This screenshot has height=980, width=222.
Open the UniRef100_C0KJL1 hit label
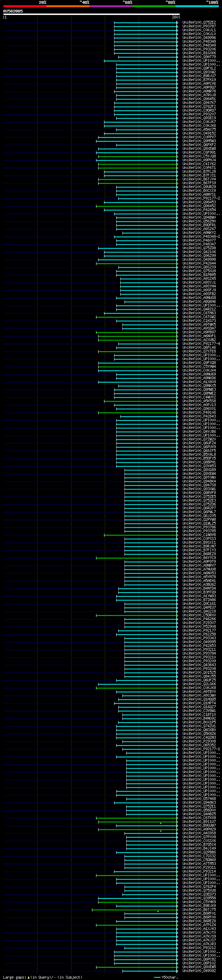[x=199, y=30]
